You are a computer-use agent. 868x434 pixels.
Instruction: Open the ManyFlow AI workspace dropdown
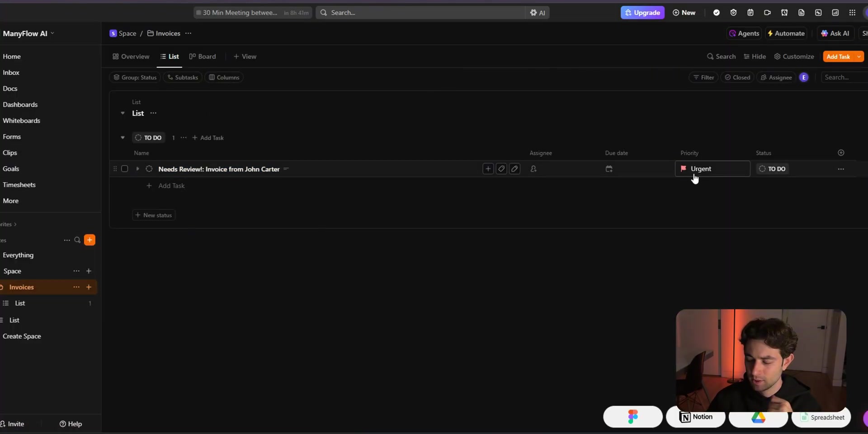(28, 33)
